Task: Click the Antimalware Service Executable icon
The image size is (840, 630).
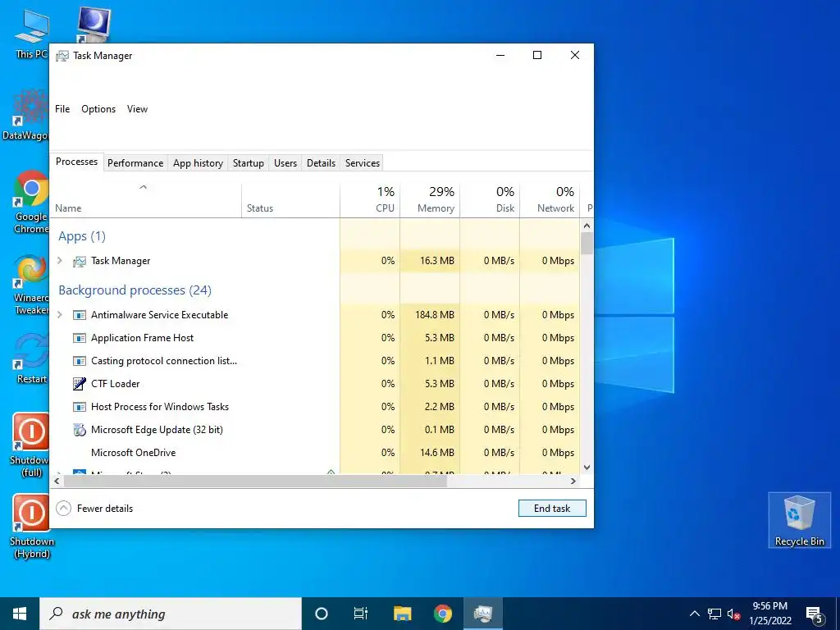Action: 80,315
